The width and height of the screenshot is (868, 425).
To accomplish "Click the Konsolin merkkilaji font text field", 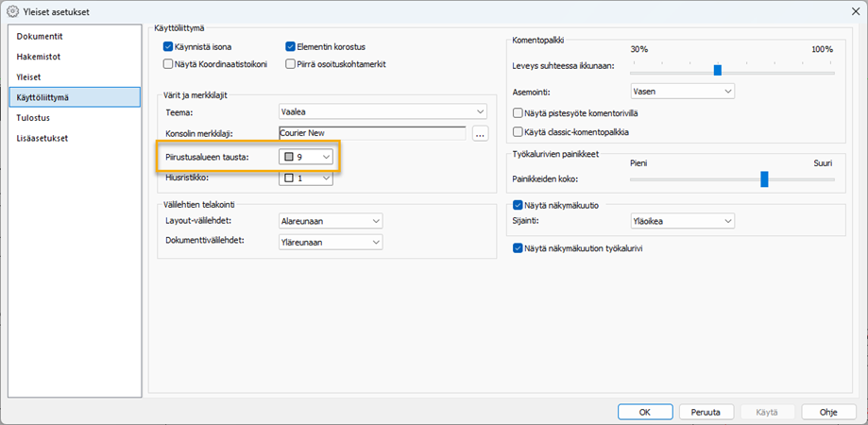I will (372, 133).
